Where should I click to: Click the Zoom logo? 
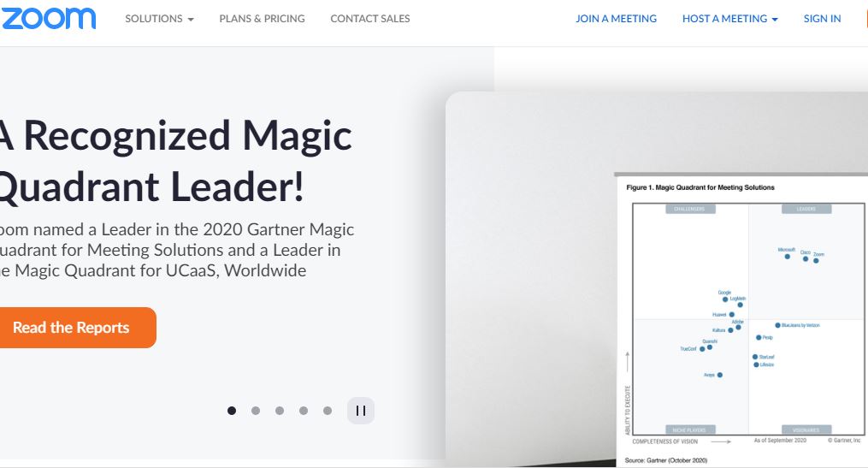click(x=48, y=18)
